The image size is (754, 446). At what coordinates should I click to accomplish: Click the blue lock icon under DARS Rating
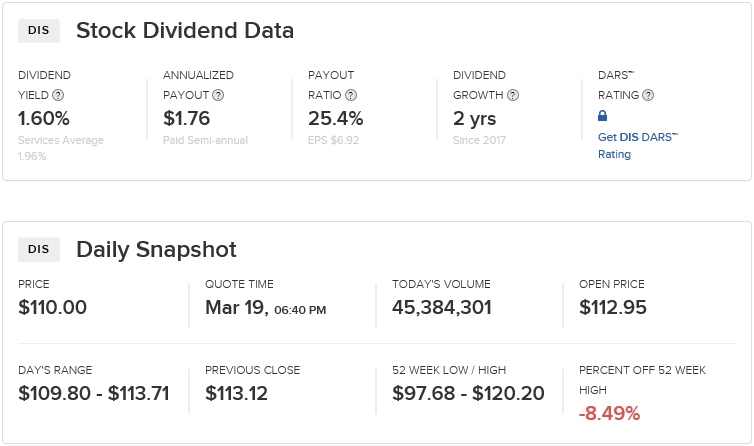point(603,115)
